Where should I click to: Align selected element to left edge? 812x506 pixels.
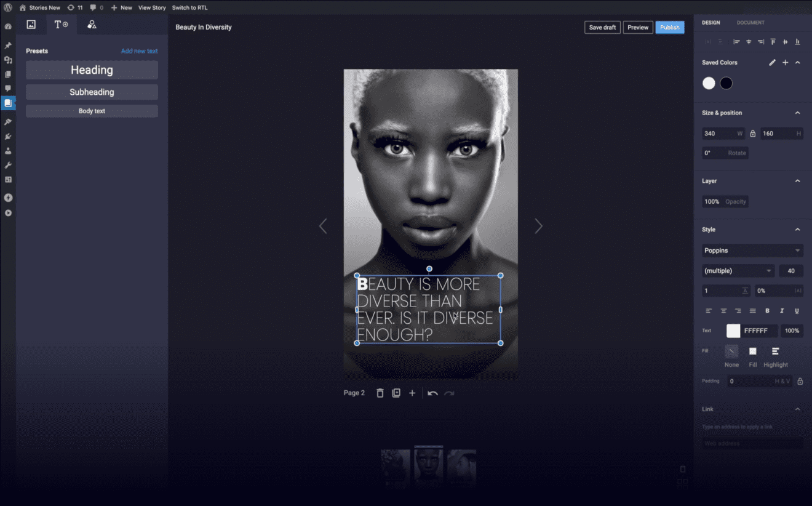click(x=736, y=42)
